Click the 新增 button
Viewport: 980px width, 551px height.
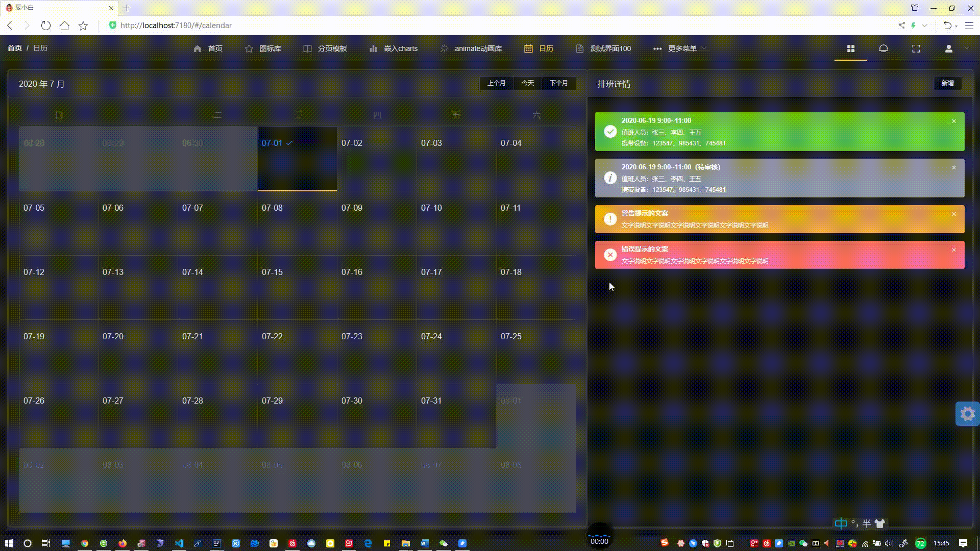coord(947,83)
